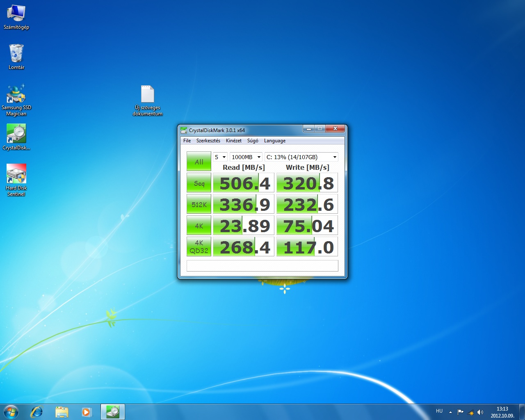Open the Lomtár recycle bin icon
The height and width of the screenshot is (420, 525).
tap(16, 57)
